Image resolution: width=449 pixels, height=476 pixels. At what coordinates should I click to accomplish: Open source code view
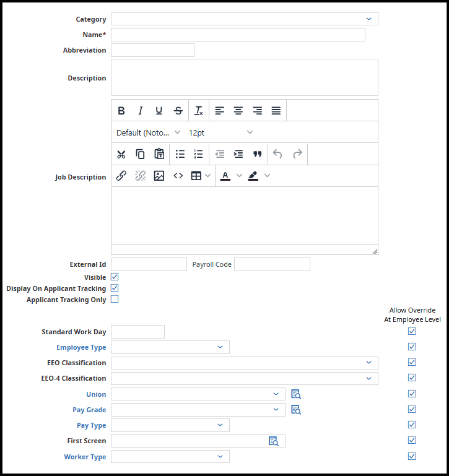(178, 176)
